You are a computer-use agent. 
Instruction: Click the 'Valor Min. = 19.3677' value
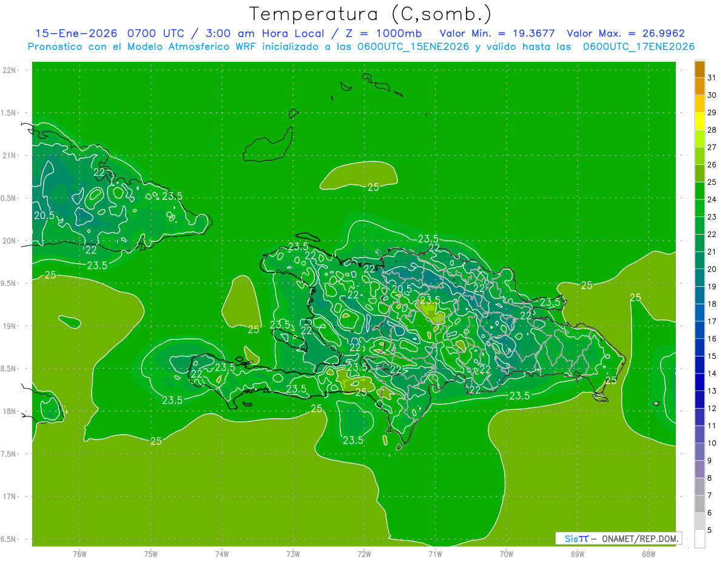click(497, 33)
